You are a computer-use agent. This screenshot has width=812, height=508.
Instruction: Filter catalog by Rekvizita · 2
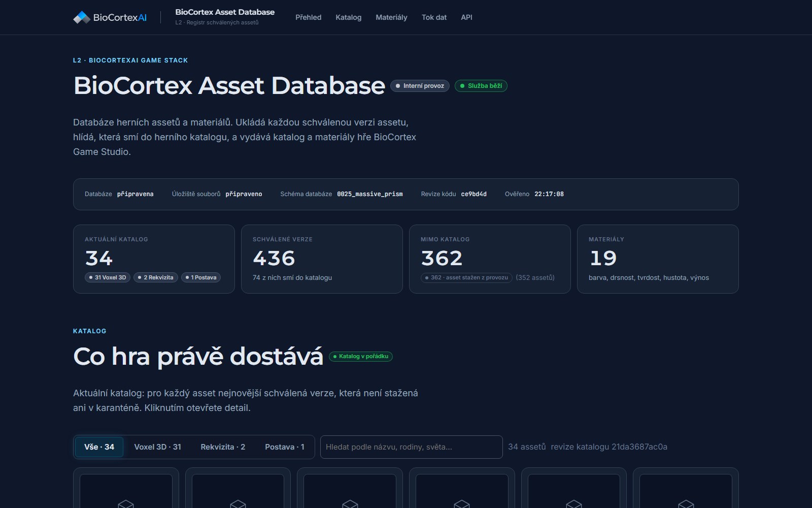(x=223, y=447)
